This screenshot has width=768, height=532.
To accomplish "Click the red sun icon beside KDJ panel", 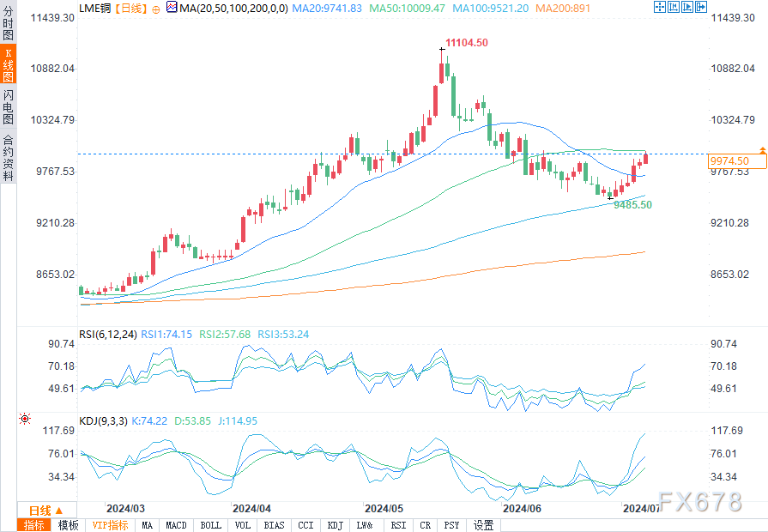I will (25, 419).
